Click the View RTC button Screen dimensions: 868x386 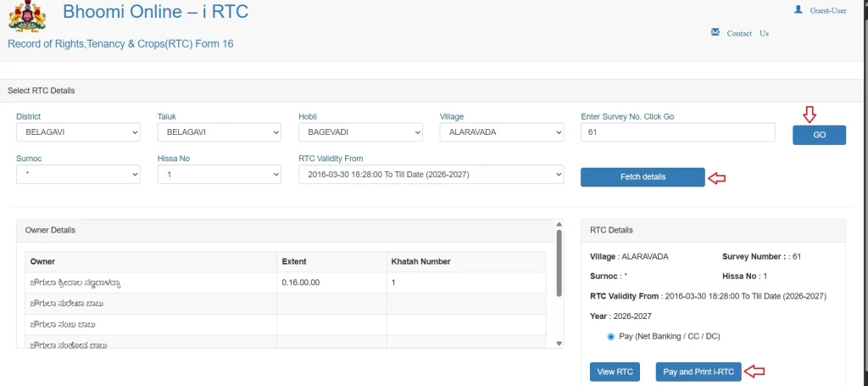click(615, 372)
